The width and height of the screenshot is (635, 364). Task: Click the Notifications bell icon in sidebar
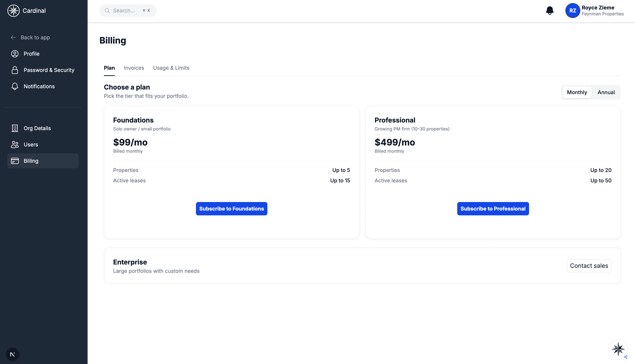coord(15,86)
